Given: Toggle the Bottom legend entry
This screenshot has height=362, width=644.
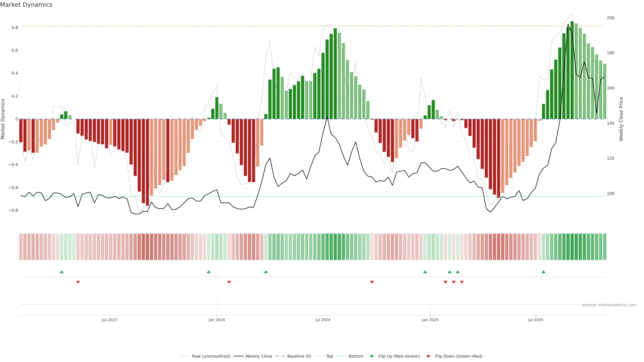Looking at the screenshot, I should 356,356.
